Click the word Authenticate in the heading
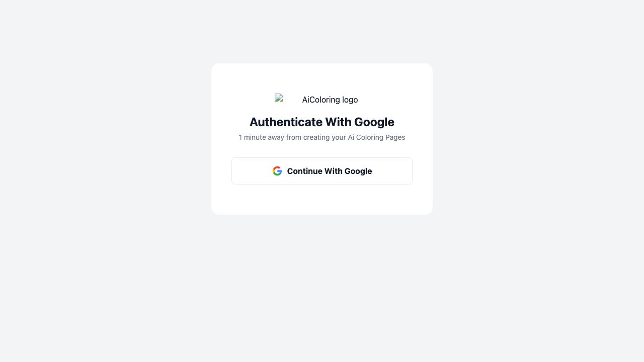 [x=286, y=122]
